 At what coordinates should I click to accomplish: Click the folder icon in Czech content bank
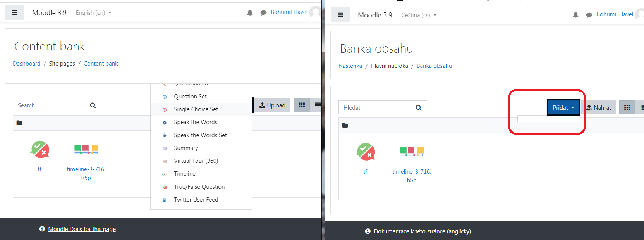345,125
